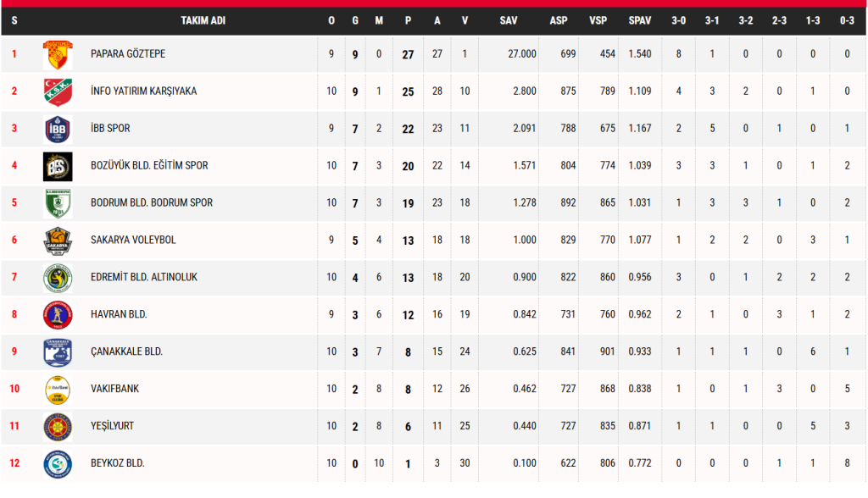Open the PAPARA GÖZTEPE team name

tap(128, 54)
